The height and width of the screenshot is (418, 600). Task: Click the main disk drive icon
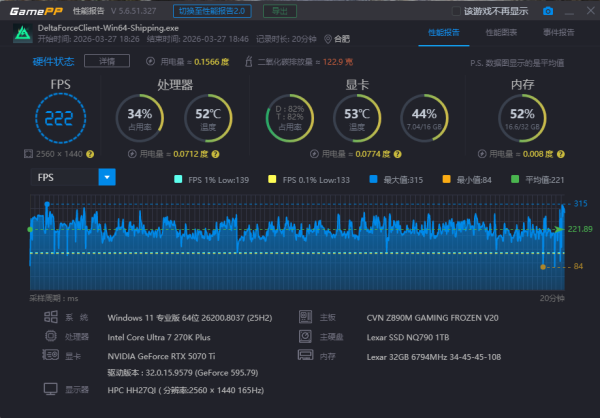[x=305, y=336]
